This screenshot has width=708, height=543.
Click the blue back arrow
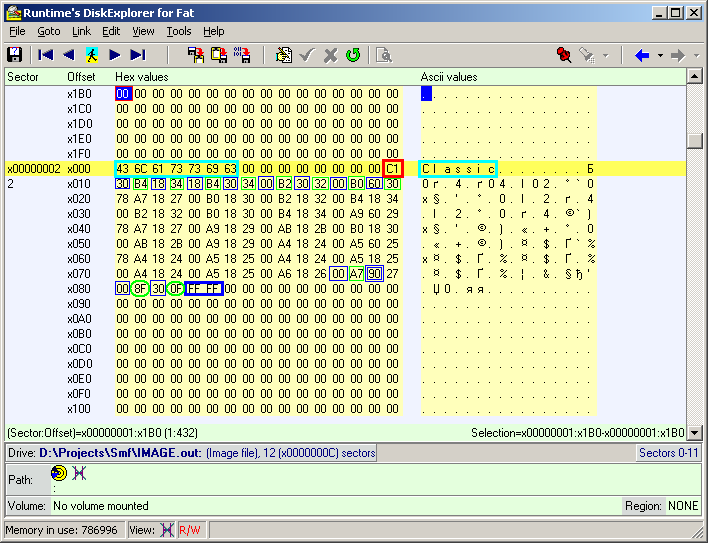[x=642, y=56]
